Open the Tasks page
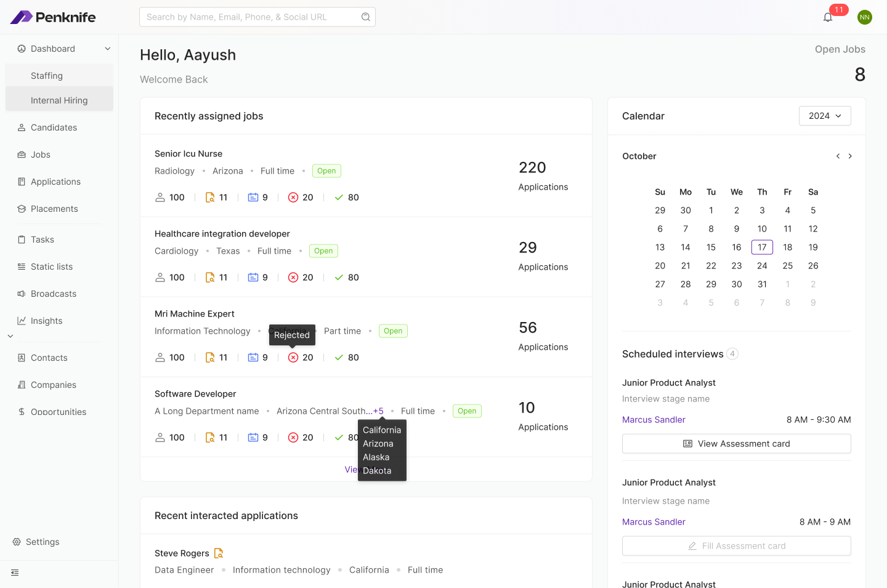887x588 pixels. [43, 240]
